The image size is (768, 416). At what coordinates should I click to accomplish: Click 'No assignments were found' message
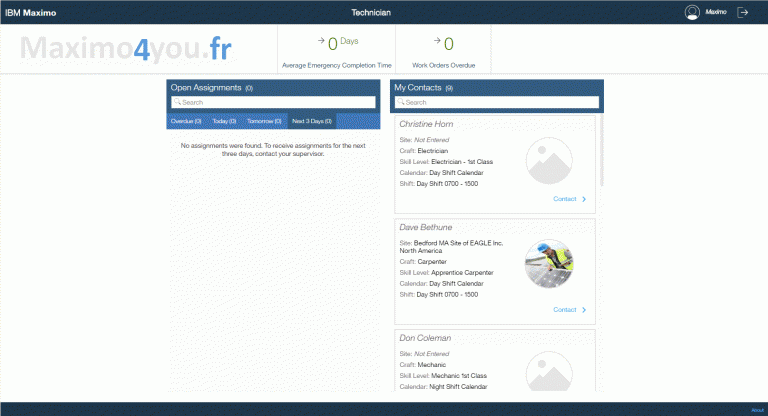click(x=273, y=149)
